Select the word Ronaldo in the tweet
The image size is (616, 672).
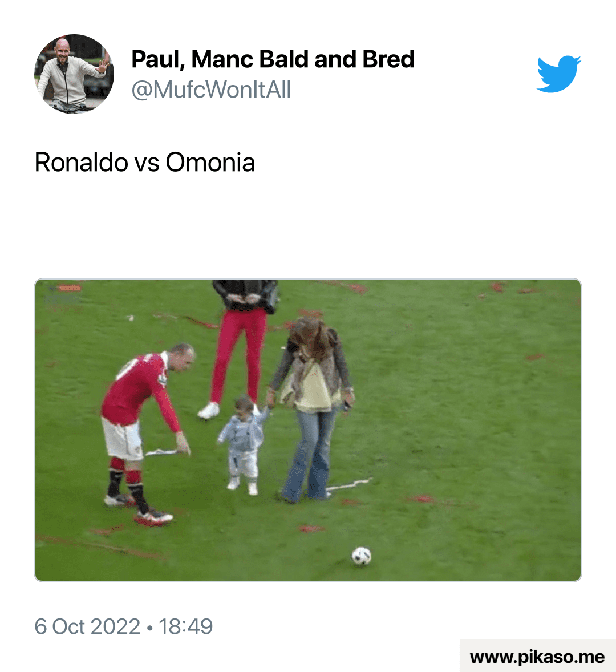click(x=82, y=163)
